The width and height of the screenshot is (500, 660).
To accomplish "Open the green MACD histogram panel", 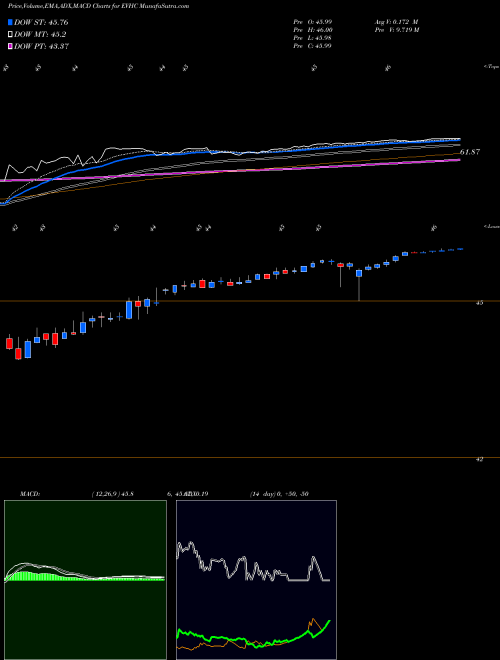I will (x=85, y=580).
